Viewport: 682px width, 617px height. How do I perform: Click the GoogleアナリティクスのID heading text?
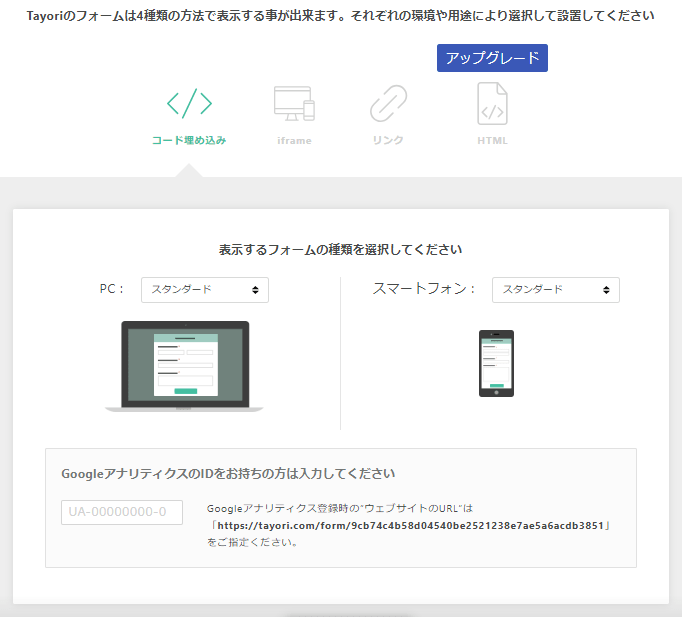point(228,473)
